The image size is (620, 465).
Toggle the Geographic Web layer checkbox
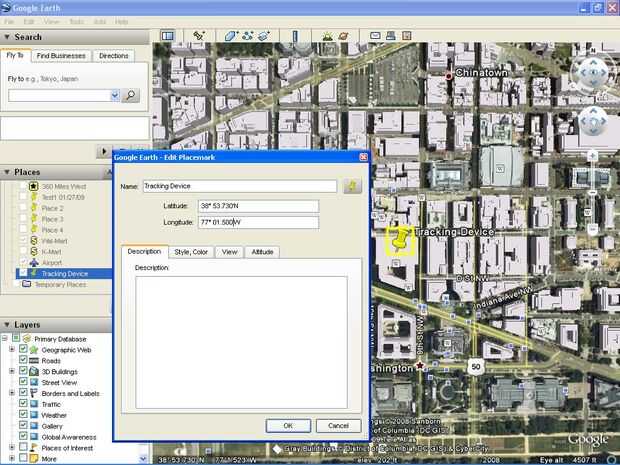pos(23,349)
